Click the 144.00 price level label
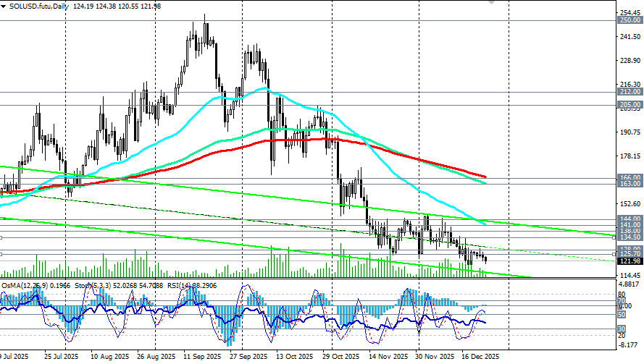 [630, 218]
